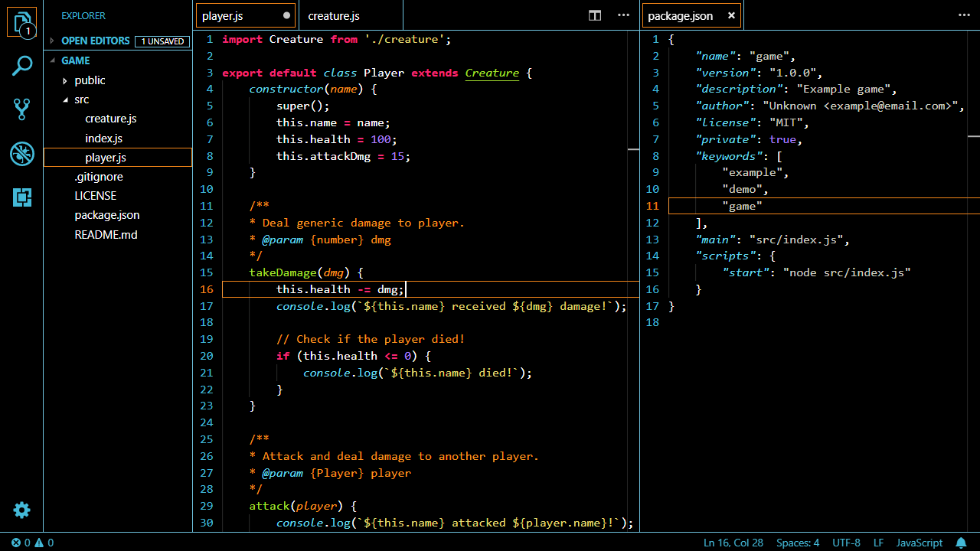
Task: Expand the public folder
Action: [x=90, y=80]
